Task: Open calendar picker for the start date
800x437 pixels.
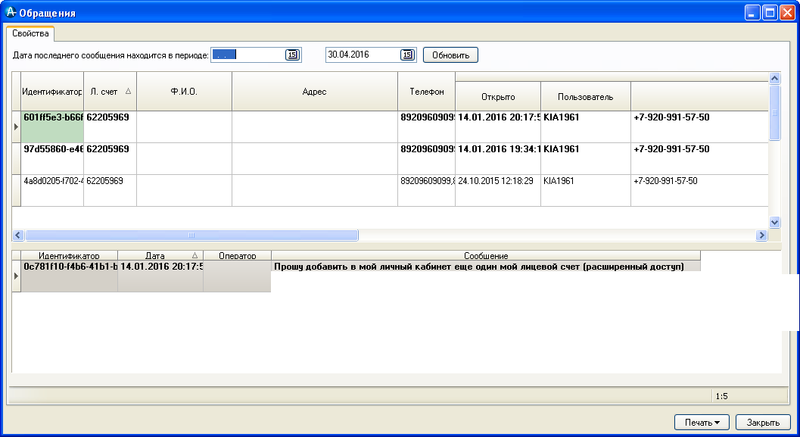Action: pyautogui.click(x=293, y=54)
